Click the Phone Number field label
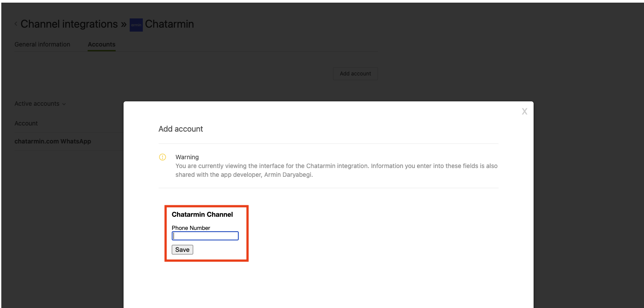The image size is (644, 308). point(191,228)
